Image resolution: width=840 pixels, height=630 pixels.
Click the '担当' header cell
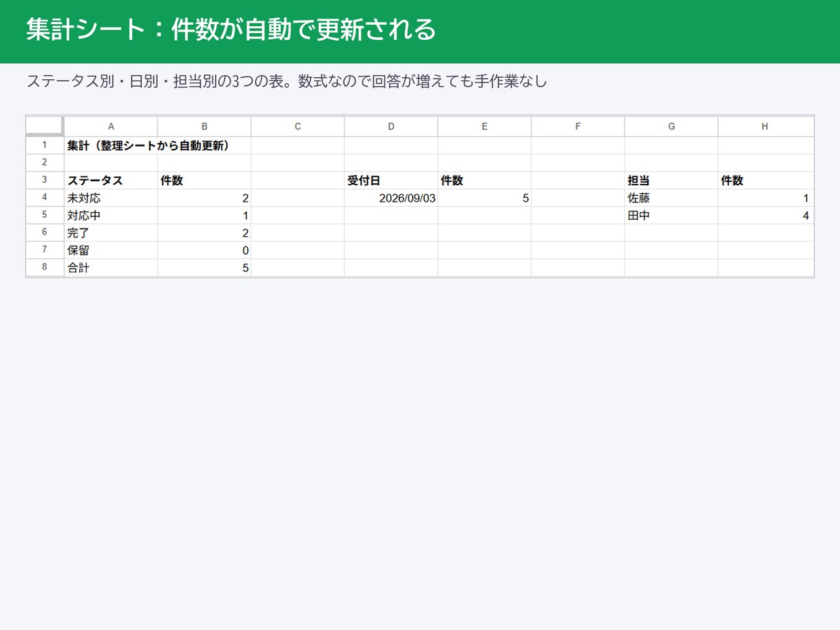click(671, 180)
